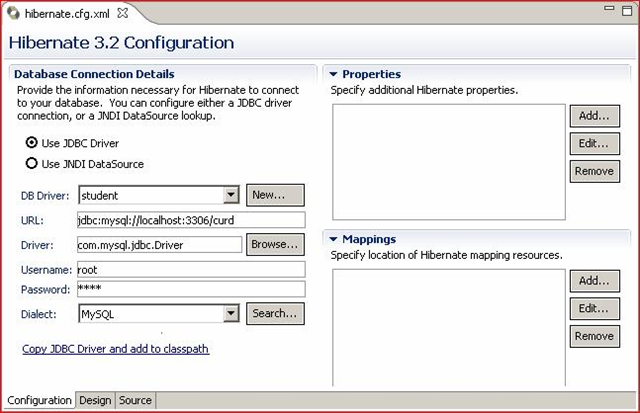
Task: Click into the URL text field
Action: coord(190,220)
